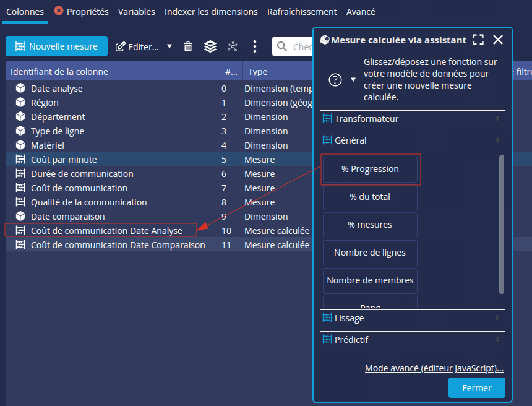Click the stacked layers icon in toolbar
Viewport: 532px width, 406px height.
tap(210, 46)
